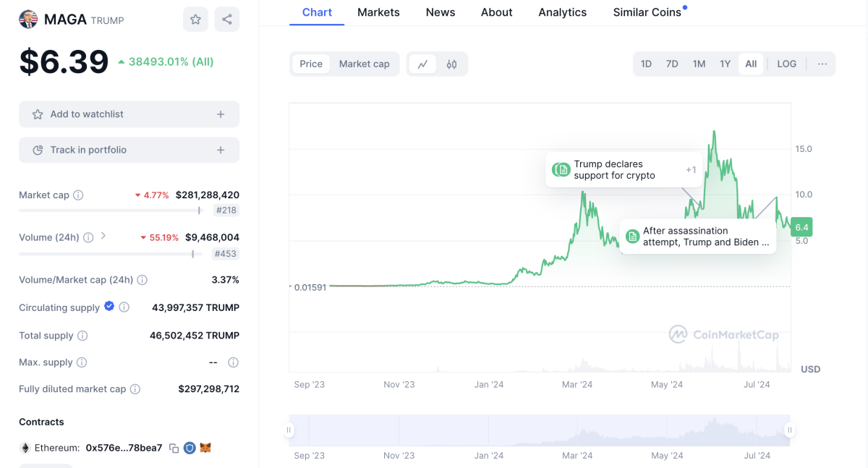Click the Circulating supply info icon

(124, 307)
